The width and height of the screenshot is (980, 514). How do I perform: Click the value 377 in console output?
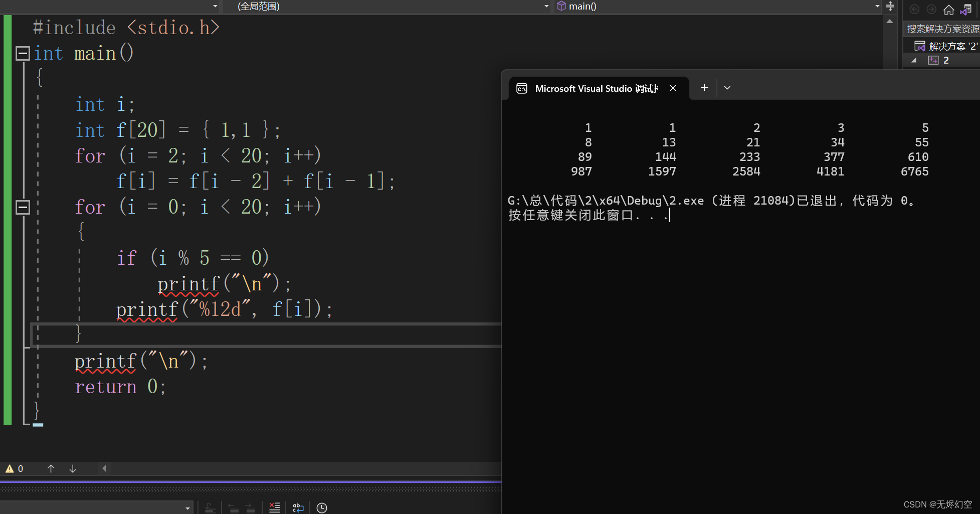tap(834, 157)
